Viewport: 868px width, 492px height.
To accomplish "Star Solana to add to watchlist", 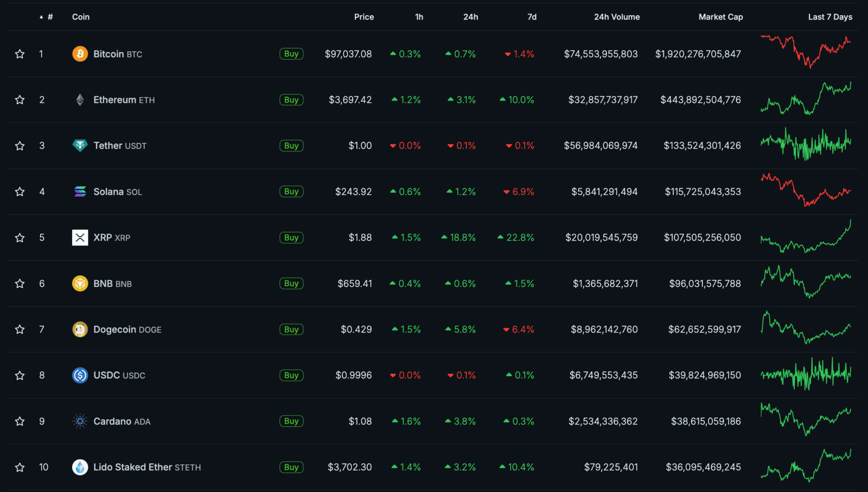I will [x=20, y=192].
